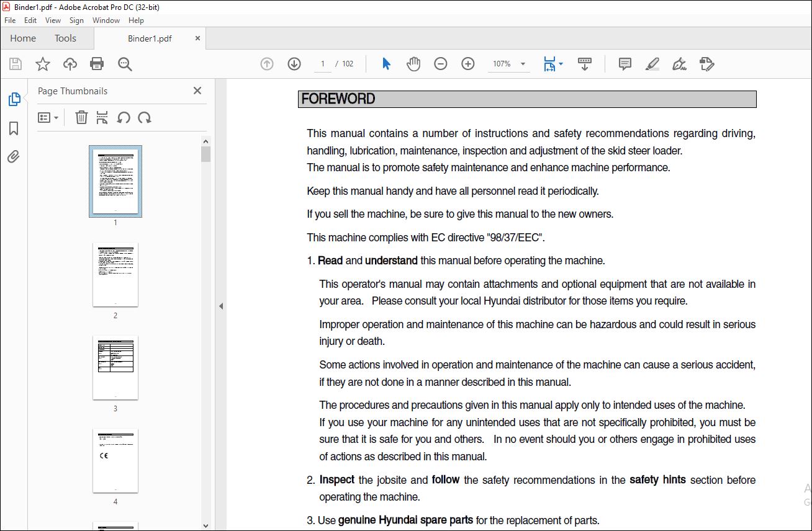Go to next page arrow button
The width and height of the screenshot is (812, 531).
point(294,64)
